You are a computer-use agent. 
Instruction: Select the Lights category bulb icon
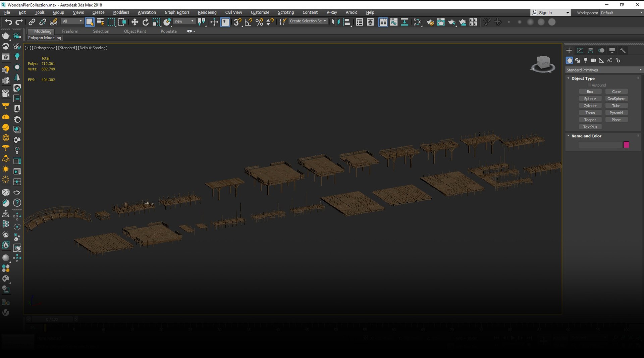click(x=585, y=60)
